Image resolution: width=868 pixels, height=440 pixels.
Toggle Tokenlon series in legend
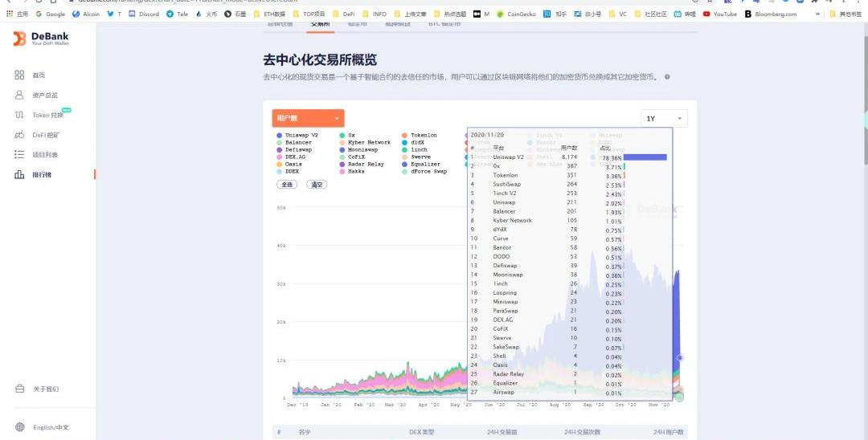(x=419, y=135)
